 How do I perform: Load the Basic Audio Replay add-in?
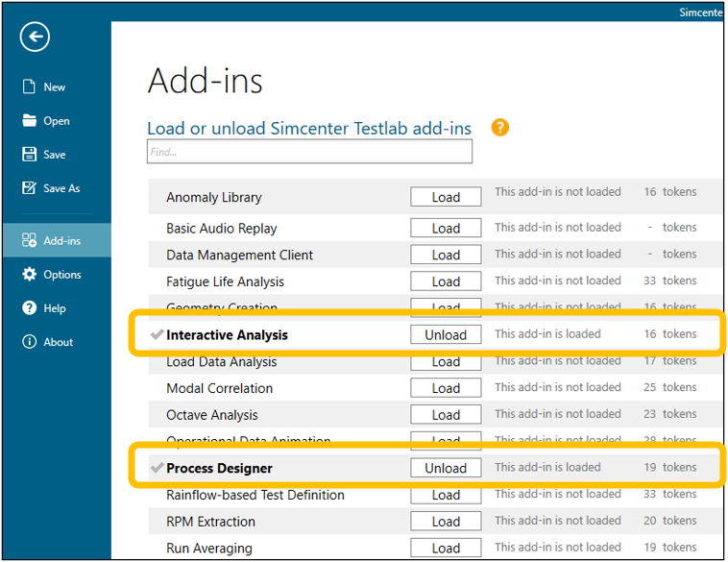tap(446, 228)
